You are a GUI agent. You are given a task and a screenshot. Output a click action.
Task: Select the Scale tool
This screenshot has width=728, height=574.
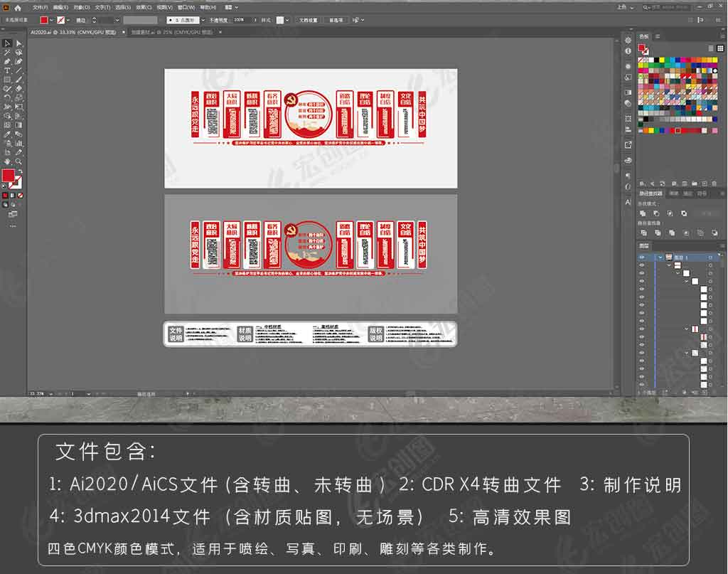pos(18,97)
